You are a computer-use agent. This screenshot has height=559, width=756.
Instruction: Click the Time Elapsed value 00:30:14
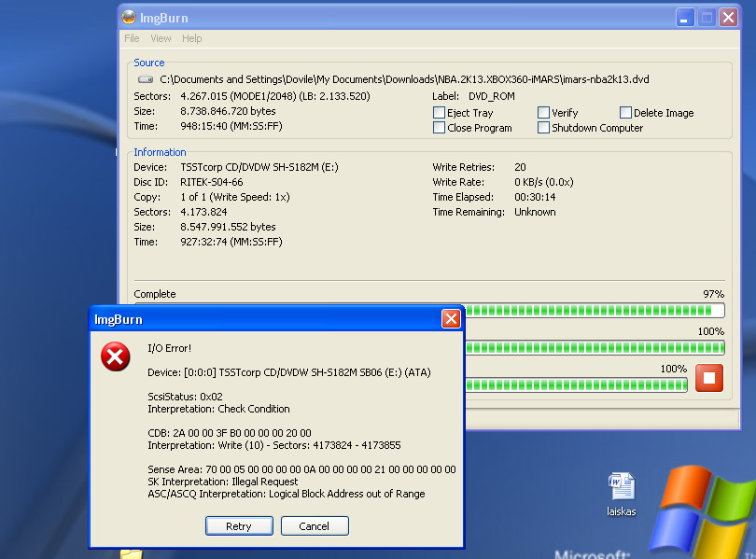535,197
